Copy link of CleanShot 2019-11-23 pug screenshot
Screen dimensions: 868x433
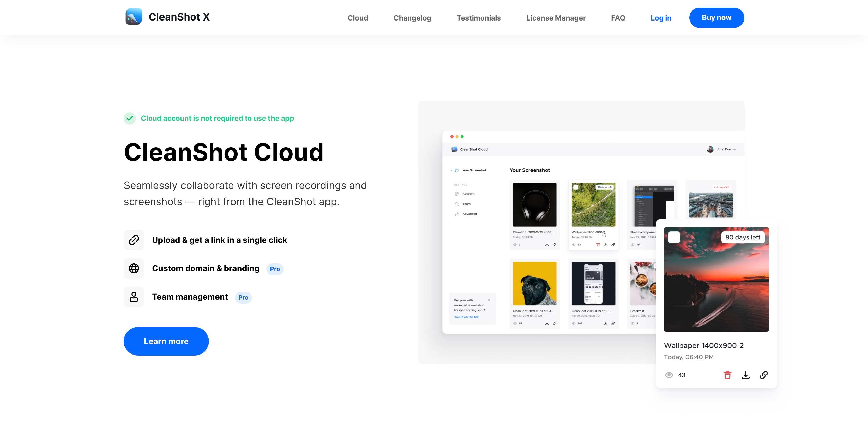[554, 323]
